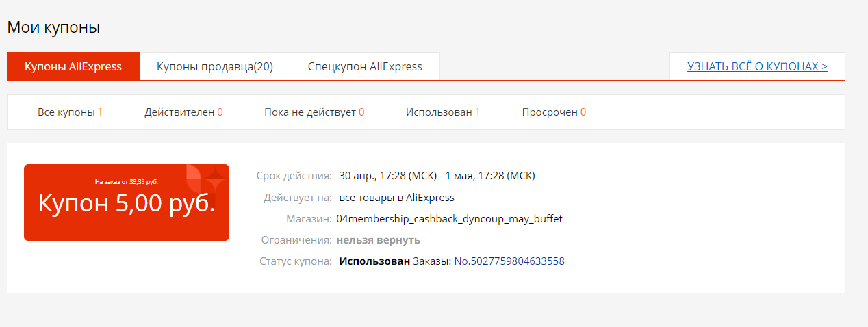Image resolution: width=868 pixels, height=327 pixels.
Task: Click store name 04membership_cashback_dyncoup_may_buffet
Action: coord(450,219)
